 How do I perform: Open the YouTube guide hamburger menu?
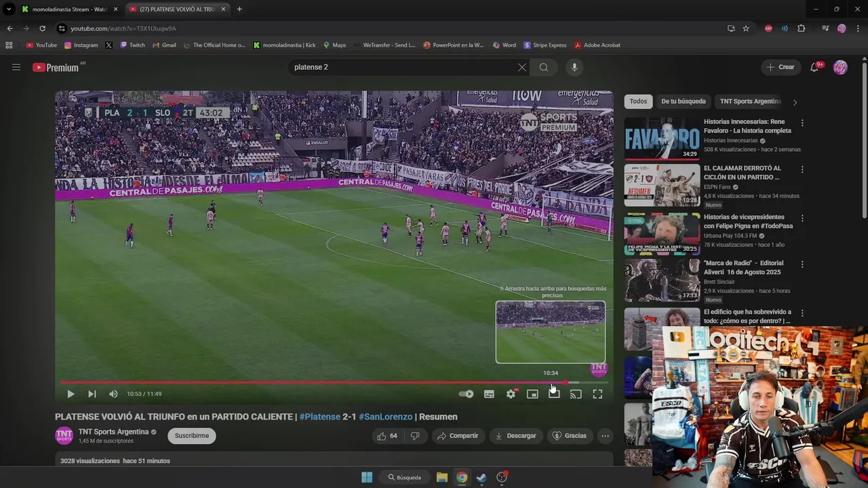[x=16, y=67]
